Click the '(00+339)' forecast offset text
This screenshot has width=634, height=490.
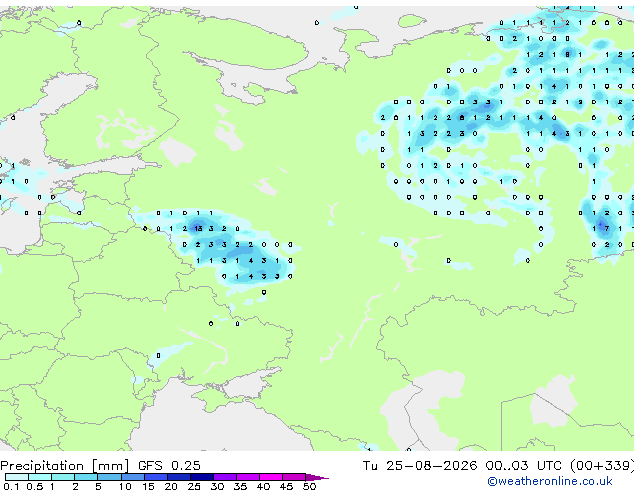pos(602,466)
